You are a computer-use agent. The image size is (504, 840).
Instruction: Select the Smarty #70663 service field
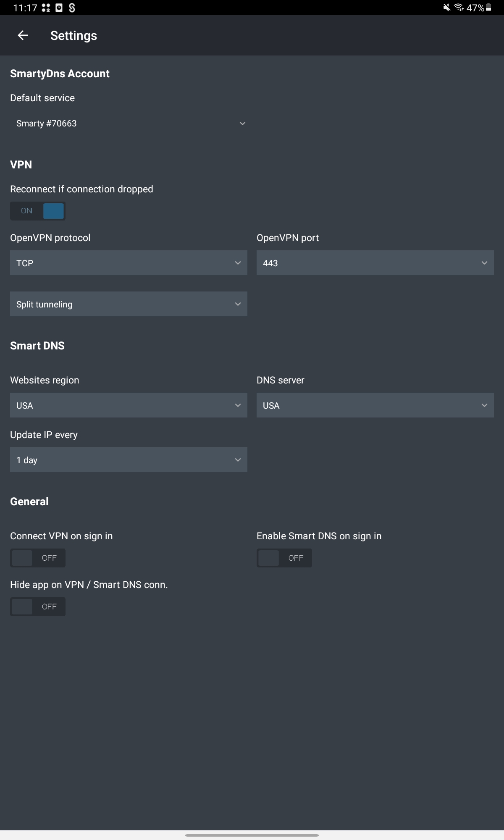coord(129,123)
